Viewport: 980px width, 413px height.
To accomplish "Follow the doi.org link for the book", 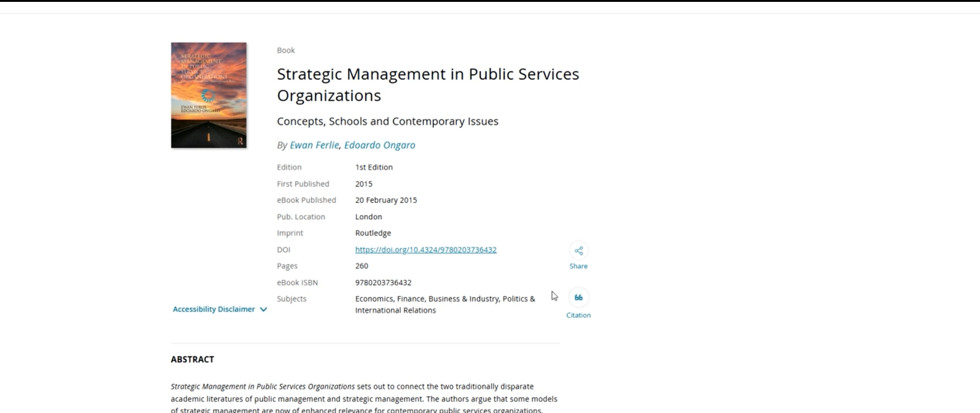I will tap(425, 250).
